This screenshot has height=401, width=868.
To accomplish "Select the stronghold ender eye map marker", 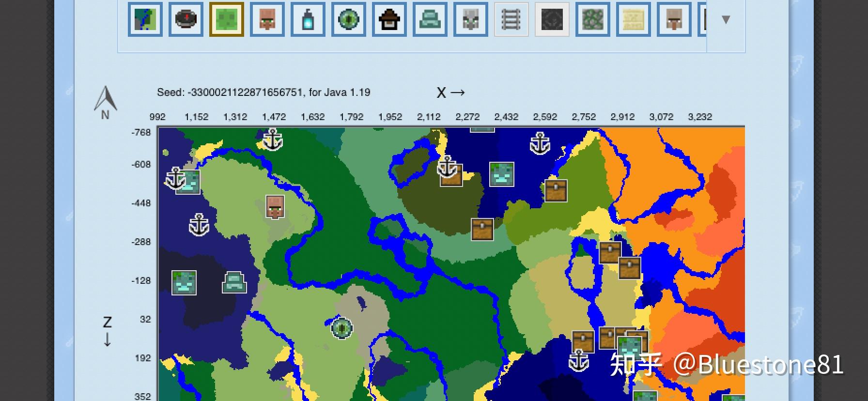I will (x=342, y=328).
